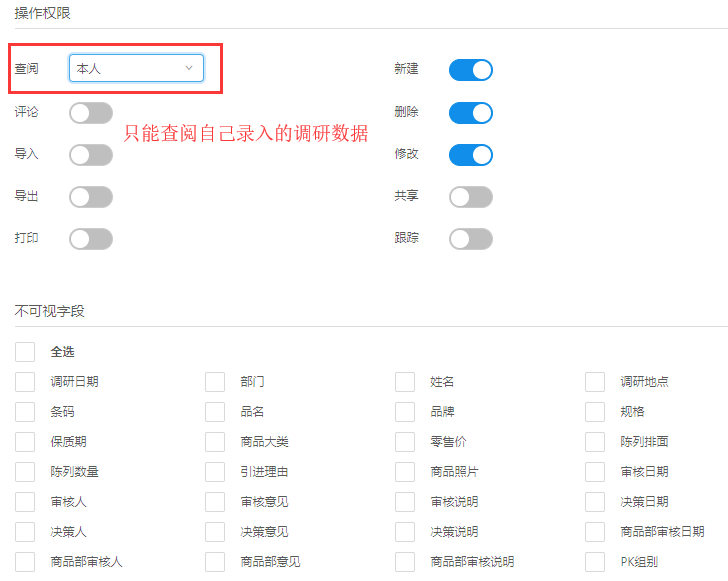
Task: Check the 部门 field checkbox
Action: (x=215, y=382)
